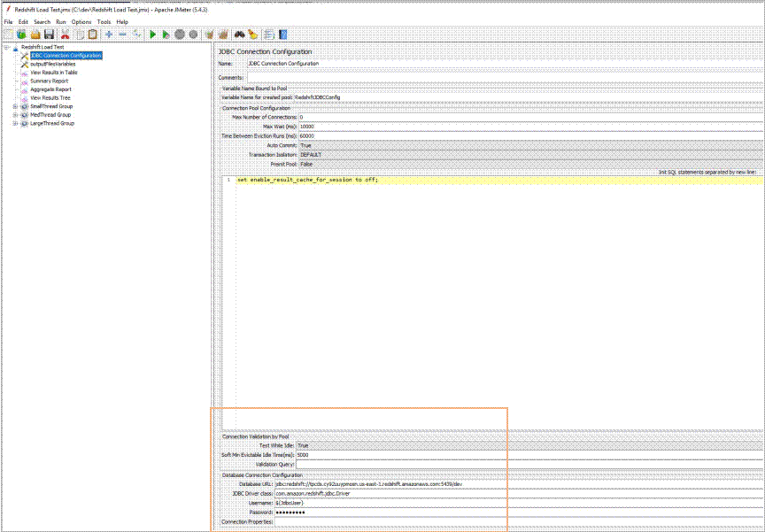Select SmallThread Group tree item
The image size is (765, 532).
[x=51, y=106]
